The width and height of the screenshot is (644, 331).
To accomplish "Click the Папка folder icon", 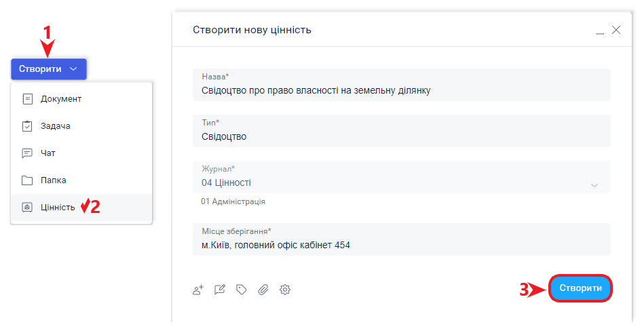I will point(27,180).
